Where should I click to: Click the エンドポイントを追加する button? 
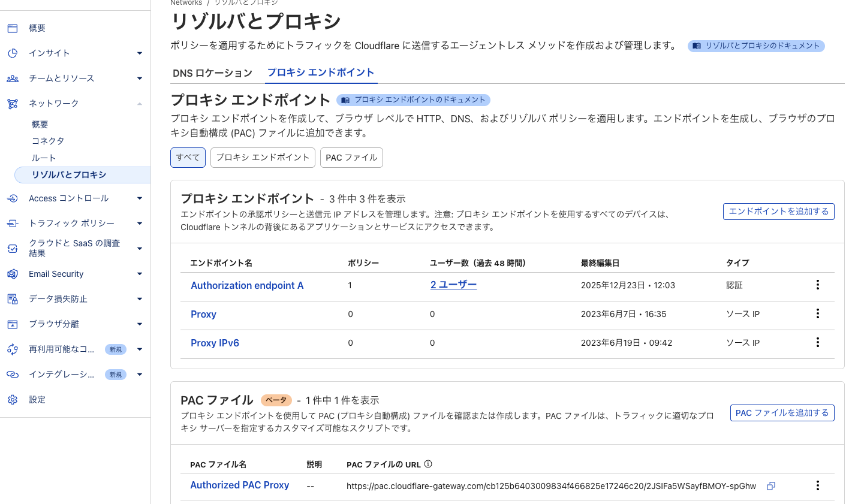[778, 211]
